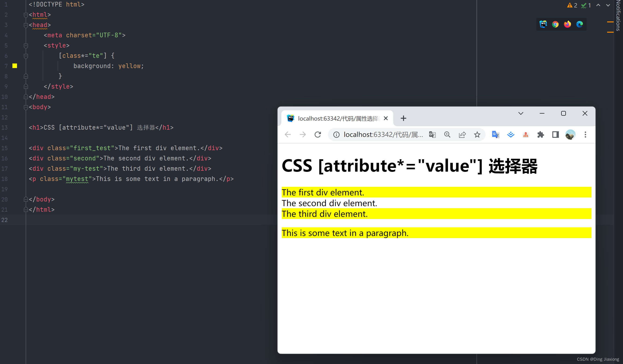
Task: Collapse the body tag fold marker
Action: pyautogui.click(x=26, y=107)
